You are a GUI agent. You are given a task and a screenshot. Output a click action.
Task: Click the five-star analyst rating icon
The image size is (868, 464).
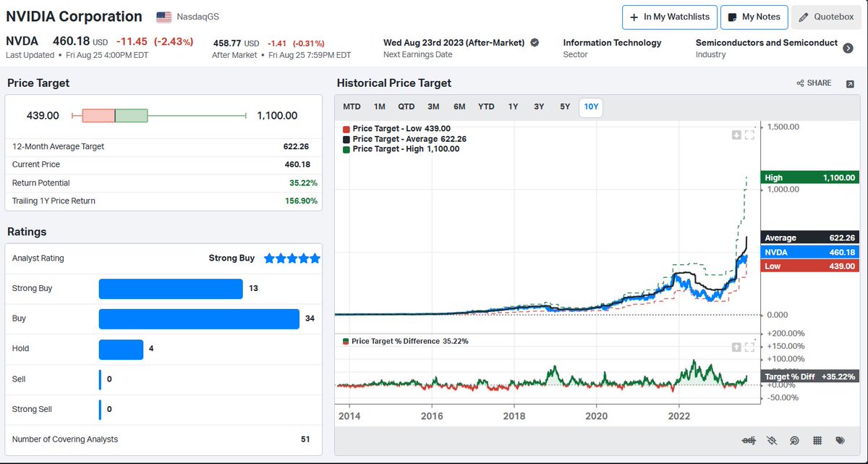click(x=292, y=258)
